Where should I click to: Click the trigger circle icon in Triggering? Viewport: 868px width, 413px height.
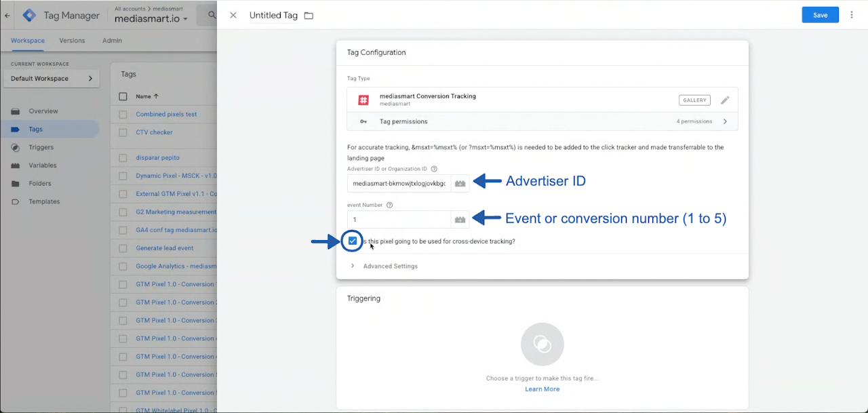click(542, 345)
